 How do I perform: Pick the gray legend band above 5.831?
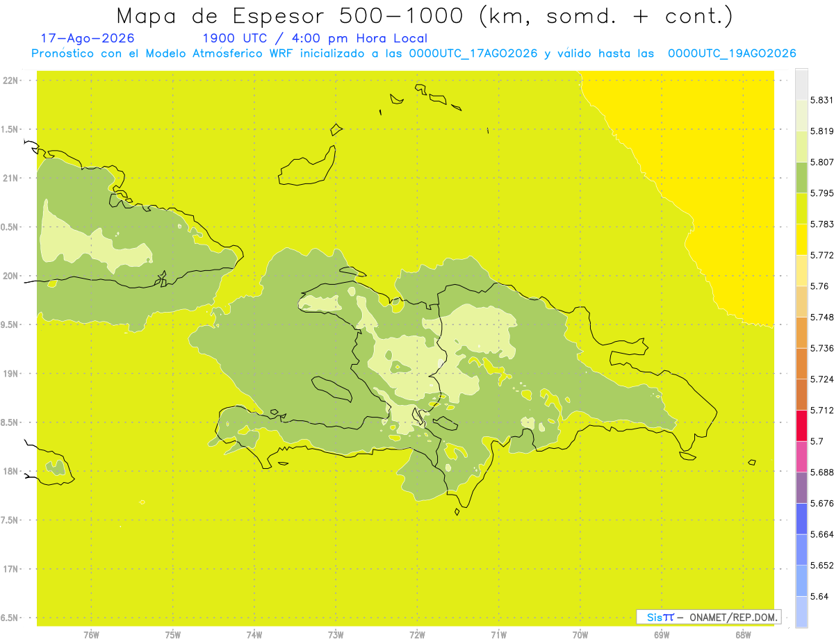pyautogui.click(x=801, y=85)
